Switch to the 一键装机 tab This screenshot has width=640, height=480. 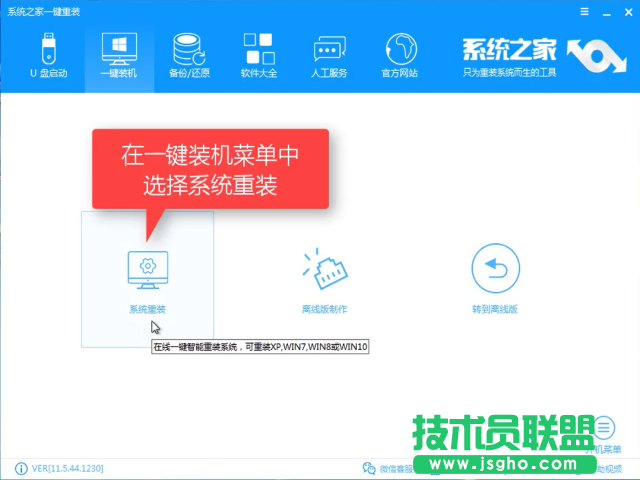tap(119, 56)
